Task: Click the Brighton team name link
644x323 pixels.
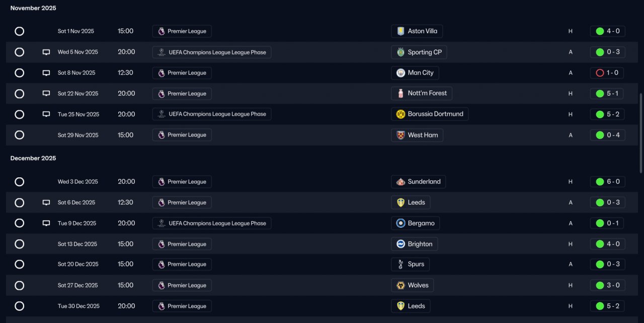Action: 420,244
